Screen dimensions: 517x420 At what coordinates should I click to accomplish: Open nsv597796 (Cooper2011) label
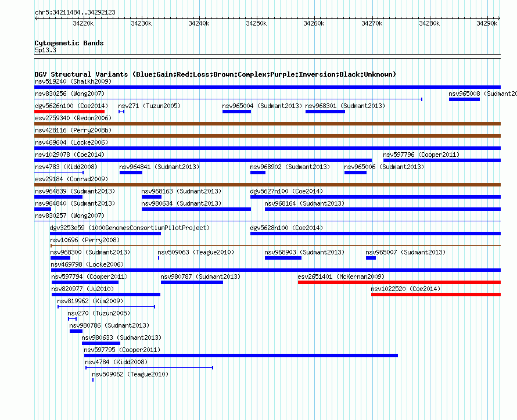point(421,155)
